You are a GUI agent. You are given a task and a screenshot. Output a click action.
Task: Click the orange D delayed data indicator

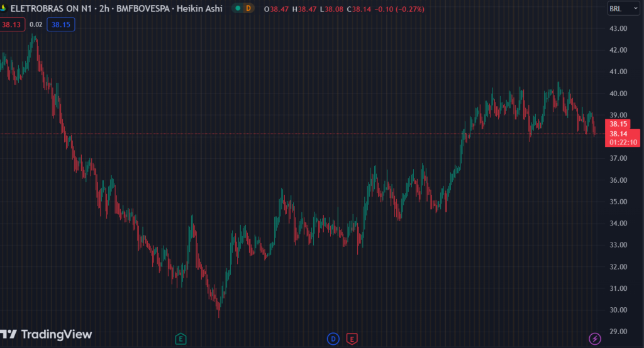pyautogui.click(x=248, y=8)
